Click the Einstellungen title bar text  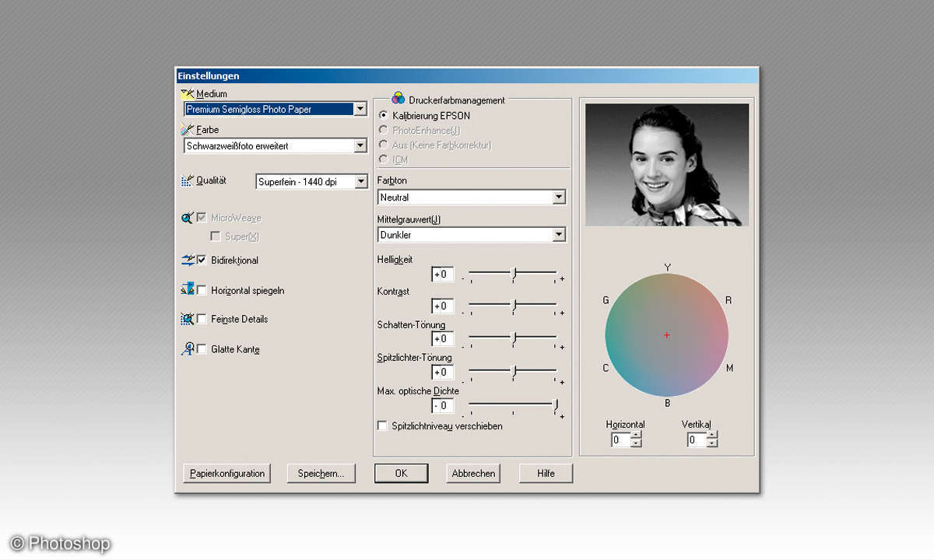[x=209, y=75]
